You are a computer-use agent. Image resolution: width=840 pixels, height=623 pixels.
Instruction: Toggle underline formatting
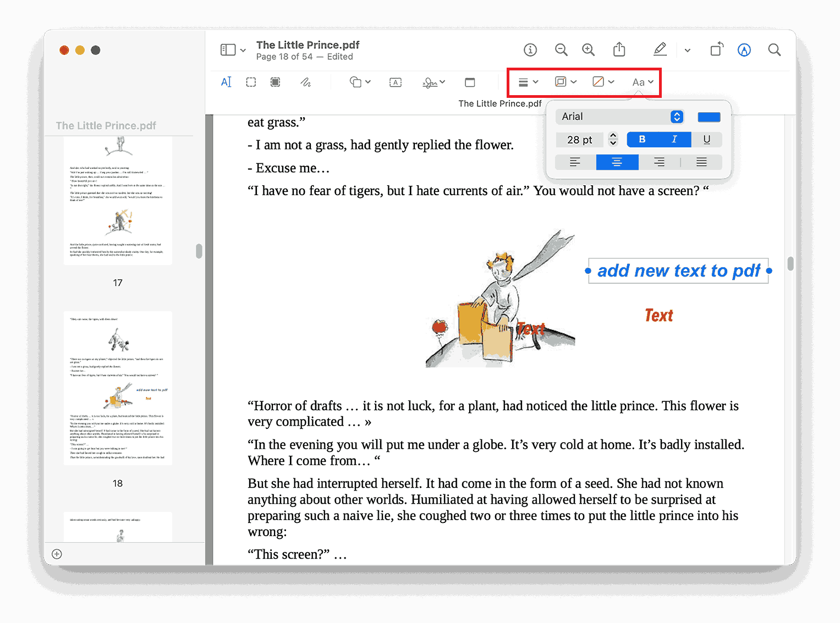[707, 139]
